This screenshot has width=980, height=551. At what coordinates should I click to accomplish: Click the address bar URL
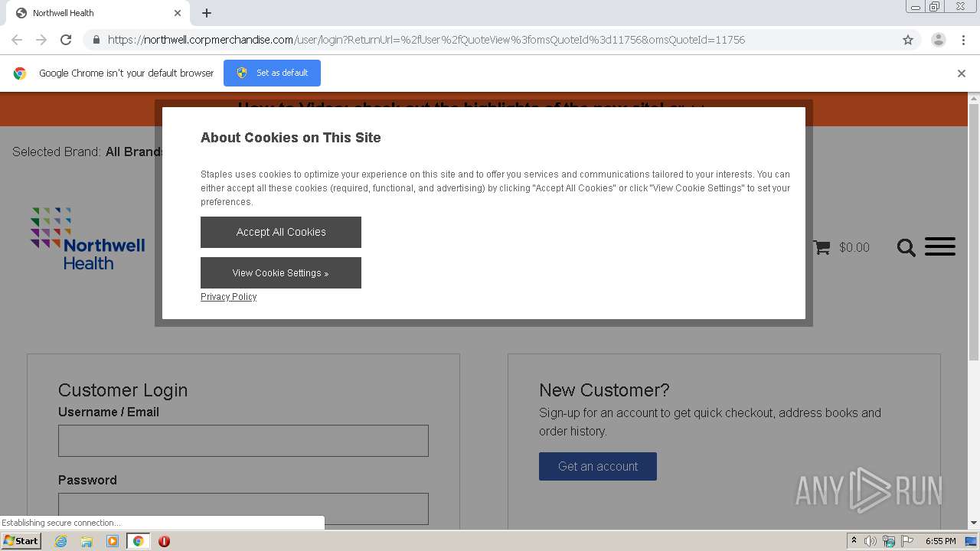coord(426,40)
